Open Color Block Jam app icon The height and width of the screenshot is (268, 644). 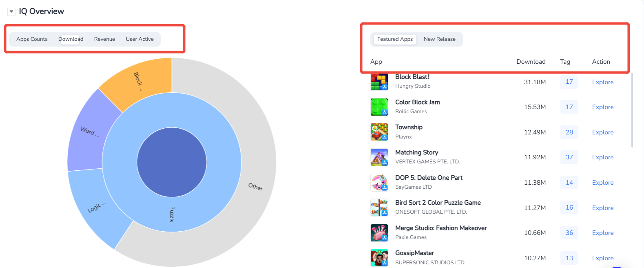379,107
